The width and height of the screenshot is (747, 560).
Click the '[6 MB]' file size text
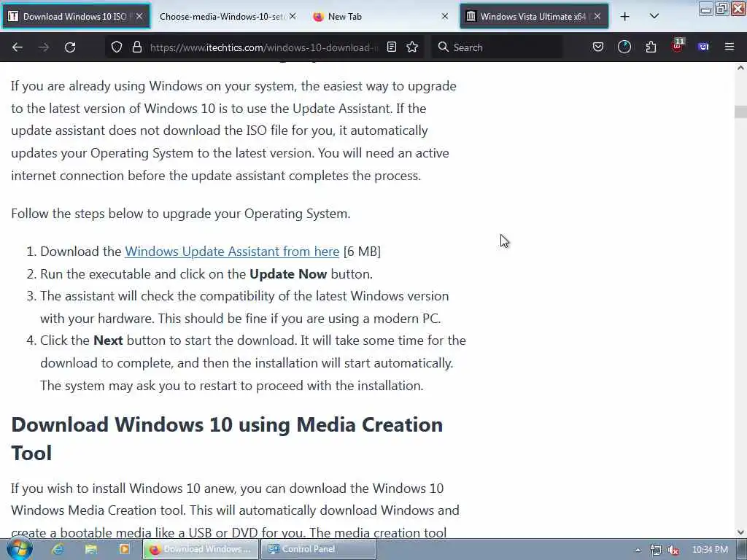(362, 252)
